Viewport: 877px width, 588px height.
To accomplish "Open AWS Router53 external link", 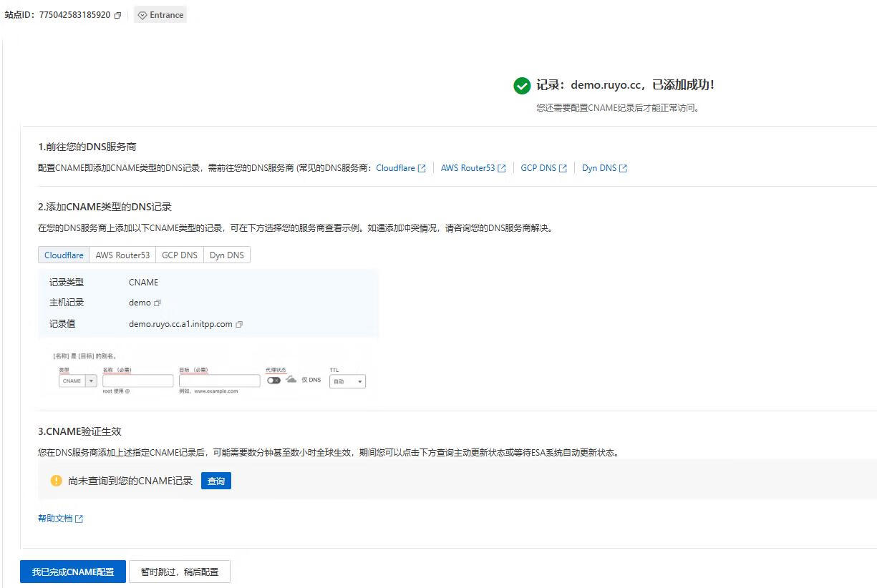I will point(473,168).
